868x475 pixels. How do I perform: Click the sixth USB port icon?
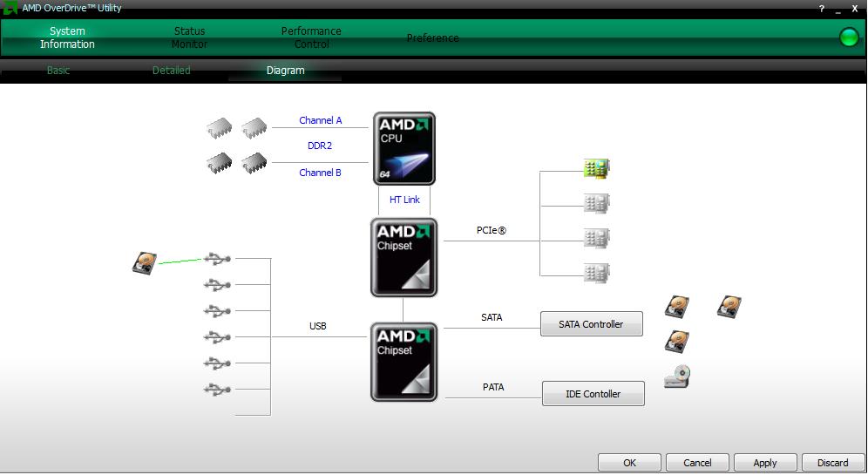(x=217, y=390)
